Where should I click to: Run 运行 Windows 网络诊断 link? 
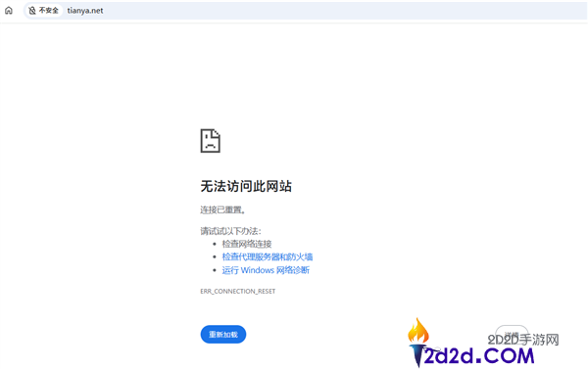[266, 270]
